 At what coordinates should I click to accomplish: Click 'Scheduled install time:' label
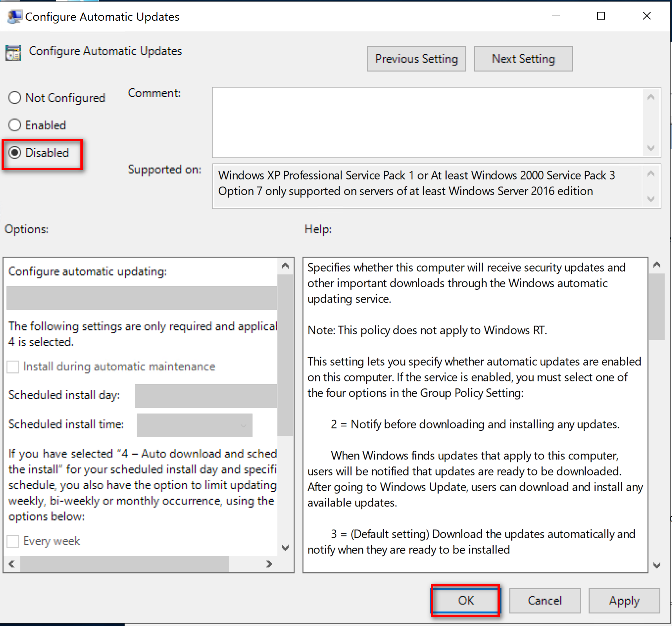tap(66, 425)
